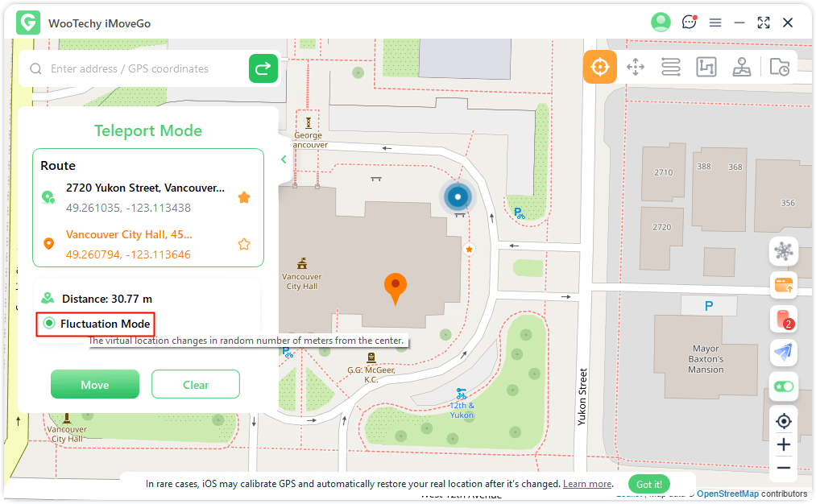816x504 pixels.
Task: Dismiss the notice with Got it!
Action: coord(649,484)
